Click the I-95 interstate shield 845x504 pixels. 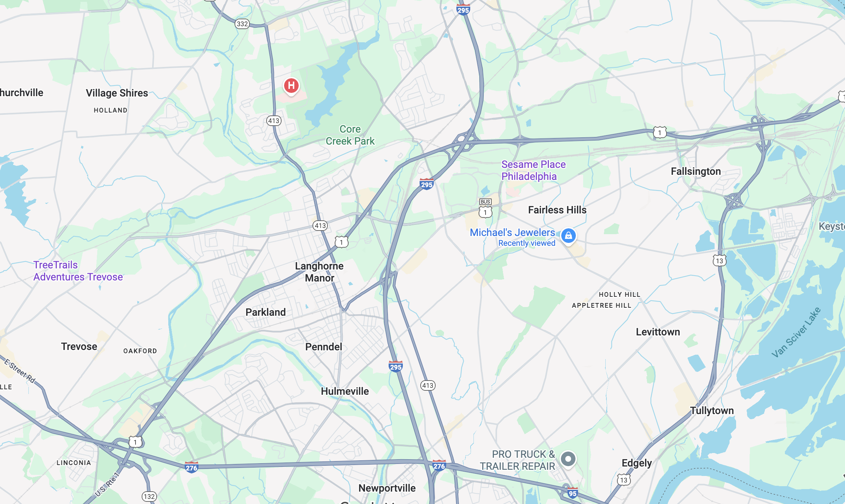573,493
